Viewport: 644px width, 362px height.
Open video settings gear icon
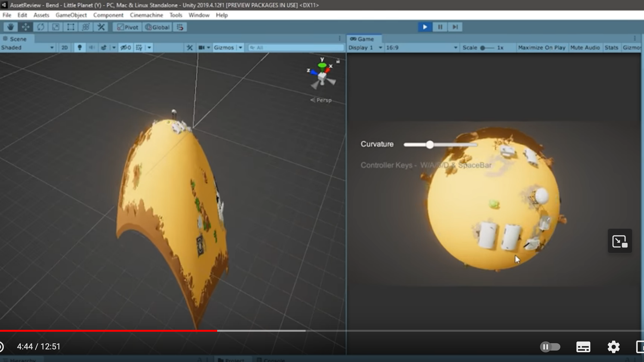[613, 347]
